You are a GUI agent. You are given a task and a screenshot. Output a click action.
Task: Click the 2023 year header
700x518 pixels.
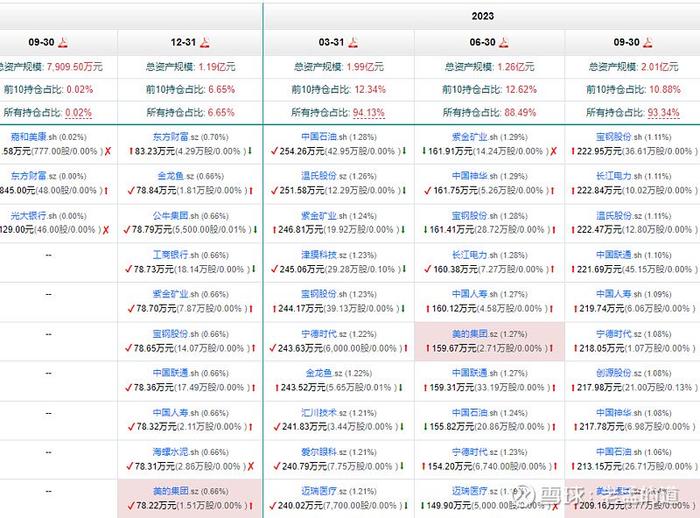[x=483, y=17]
